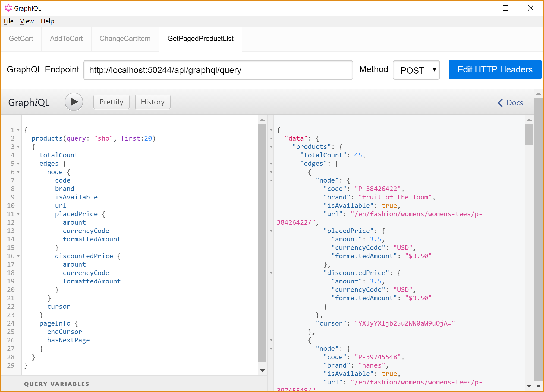Click the Prettify button to format query
Viewport: 544px width, 392px height.
click(x=111, y=102)
